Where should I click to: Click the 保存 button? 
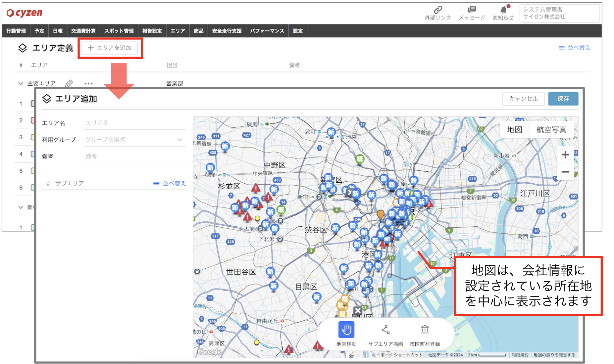pos(563,99)
